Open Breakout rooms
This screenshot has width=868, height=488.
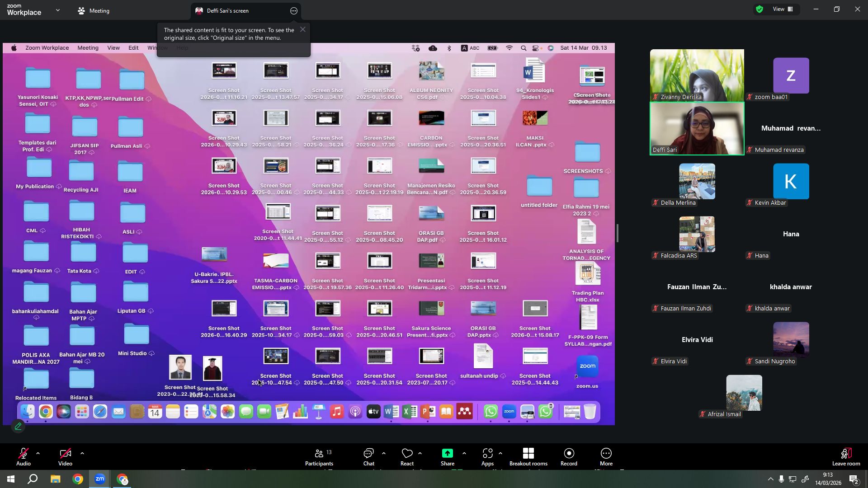pyautogui.click(x=528, y=456)
